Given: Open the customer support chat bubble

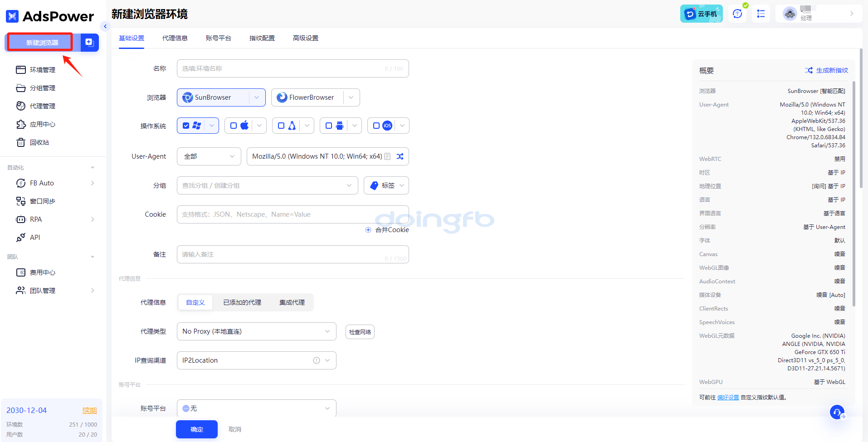Looking at the screenshot, I should tap(837, 413).
